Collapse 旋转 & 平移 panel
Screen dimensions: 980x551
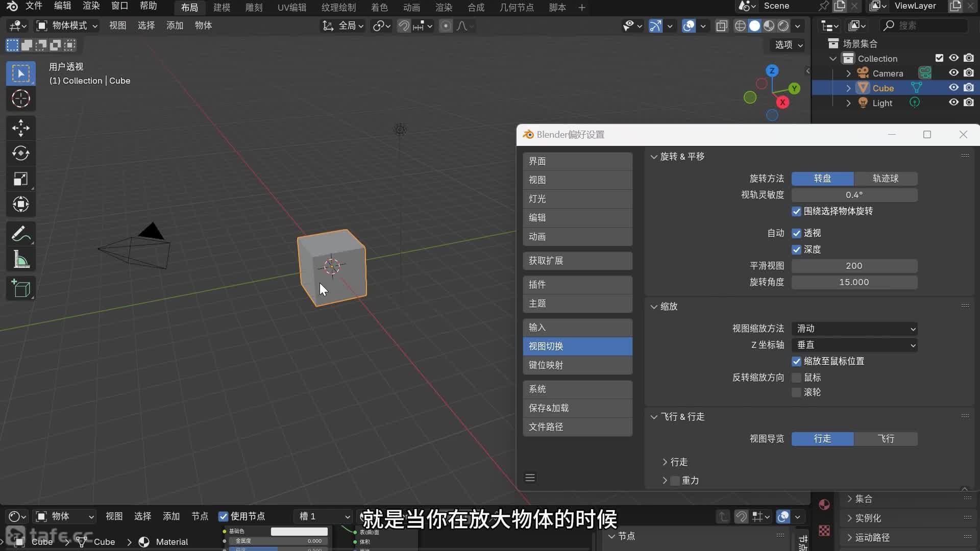pyautogui.click(x=654, y=157)
